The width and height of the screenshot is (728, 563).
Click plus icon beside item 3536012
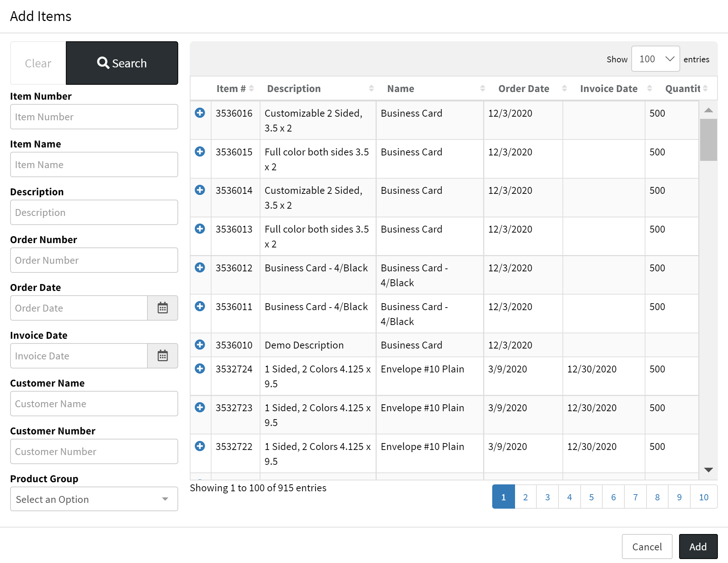pos(200,267)
